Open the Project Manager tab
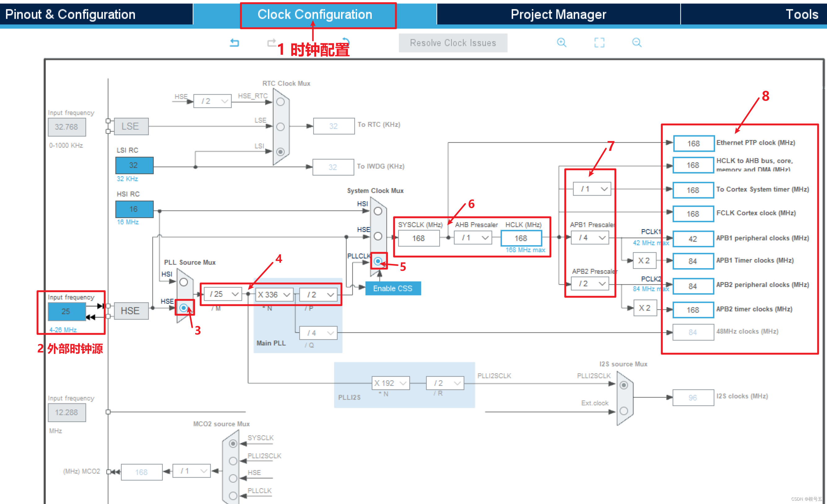The image size is (827, 504). (x=558, y=15)
